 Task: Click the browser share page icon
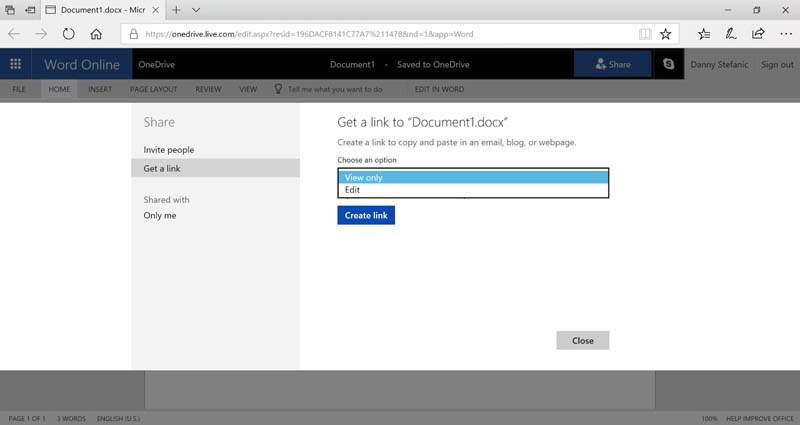click(x=758, y=34)
